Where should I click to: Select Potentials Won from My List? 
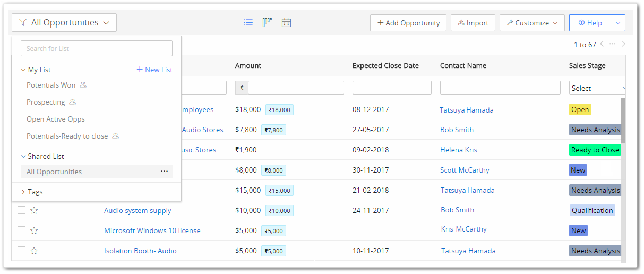[x=51, y=85]
